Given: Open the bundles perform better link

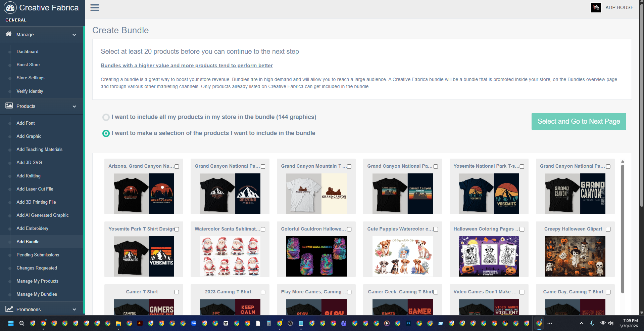Looking at the screenshot, I should (187, 66).
